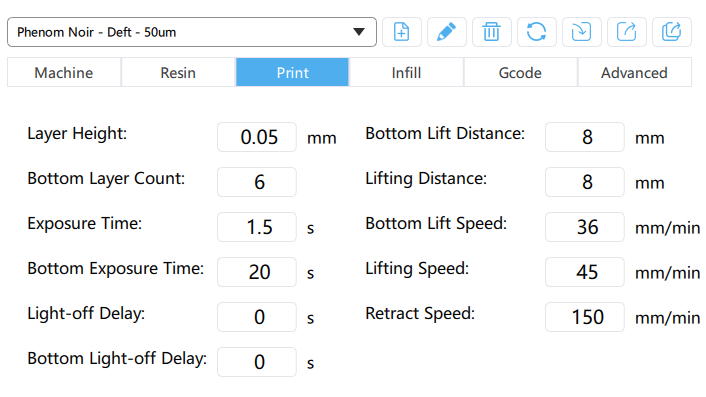The width and height of the screenshot is (706, 397).
Task: Delete profile with the trash icon
Action: click(x=492, y=32)
